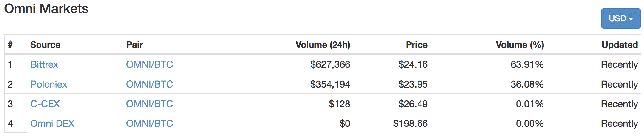This screenshot has width=644, height=136.
Task: Open the USD currency dropdown
Action: pos(621,18)
